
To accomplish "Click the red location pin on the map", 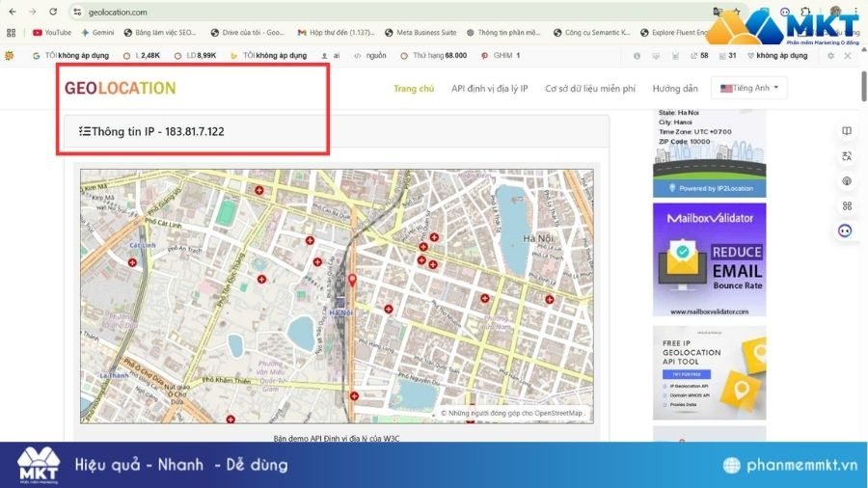I will tap(352, 280).
